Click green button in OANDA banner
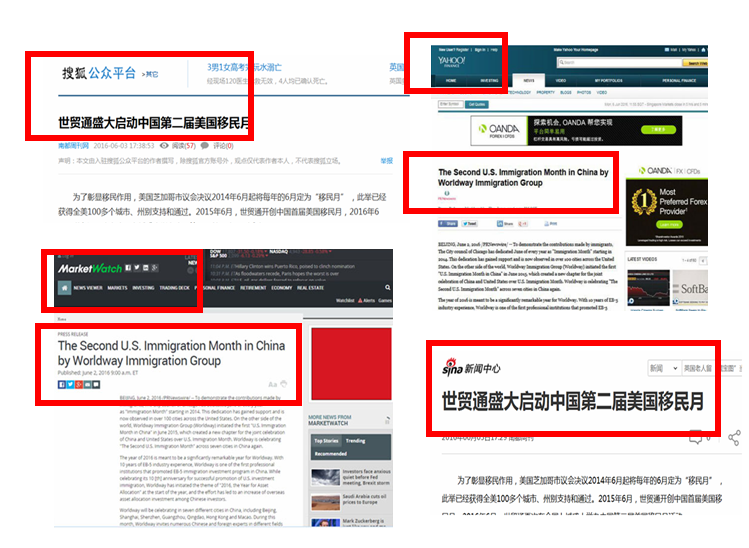749x548 pixels. point(659,129)
